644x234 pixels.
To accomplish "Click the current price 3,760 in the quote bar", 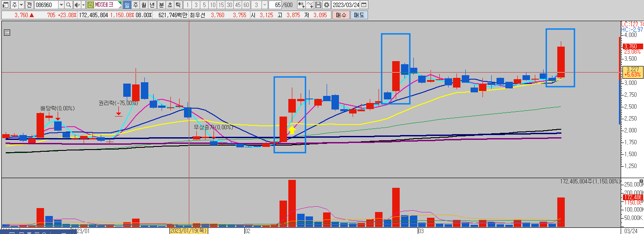I will coord(21,15).
